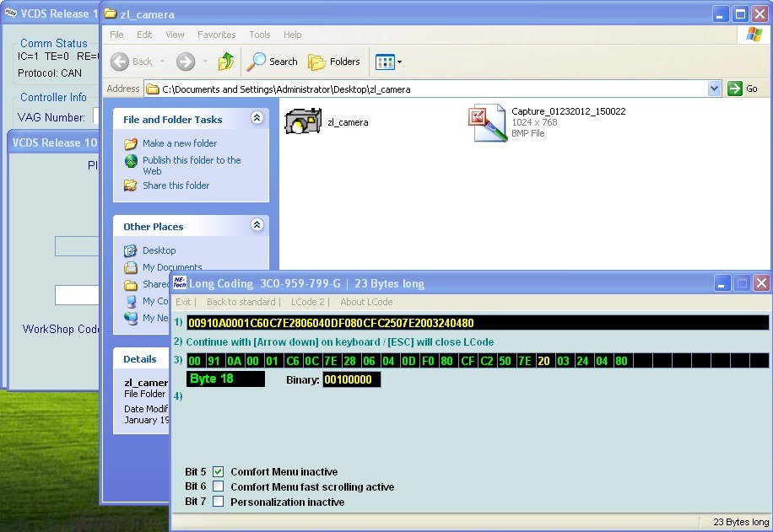Click the Share this folder icon
Screen dimensions: 773x532
coord(131,185)
